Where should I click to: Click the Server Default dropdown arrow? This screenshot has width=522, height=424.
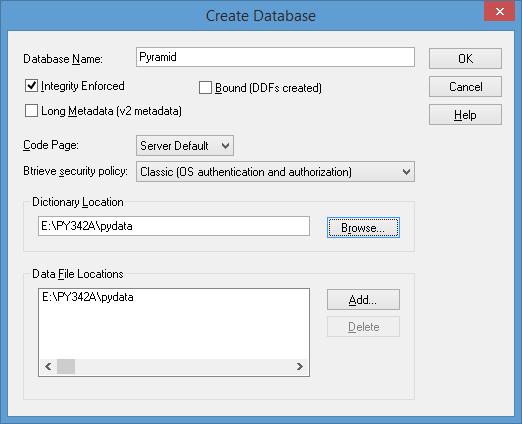(x=225, y=146)
